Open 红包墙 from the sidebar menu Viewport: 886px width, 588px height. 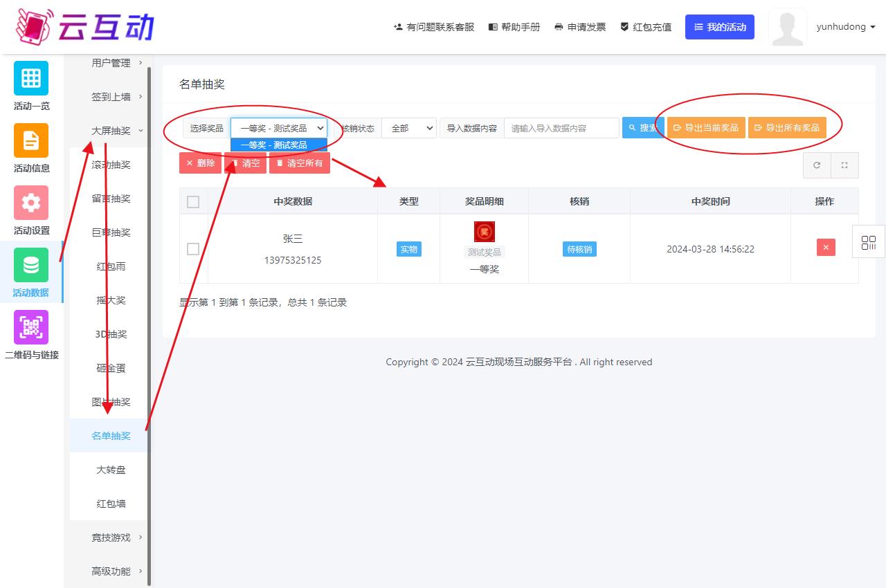pos(111,504)
